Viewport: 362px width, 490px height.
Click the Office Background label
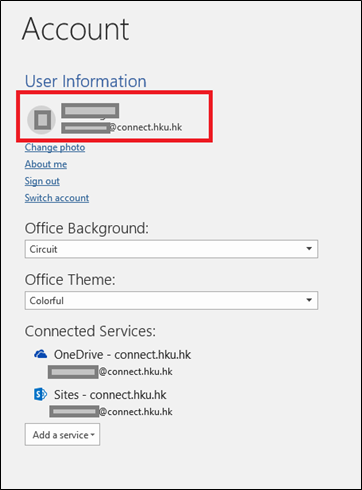(87, 229)
